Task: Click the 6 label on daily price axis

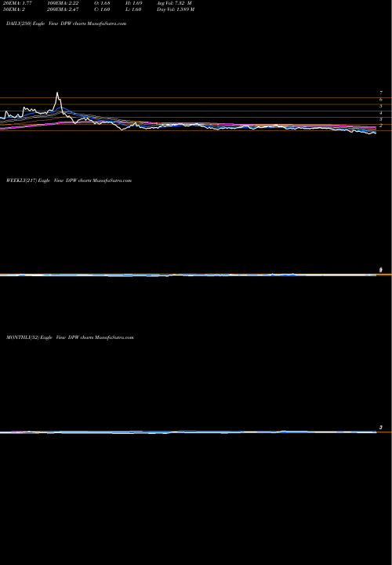Action: (380, 100)
